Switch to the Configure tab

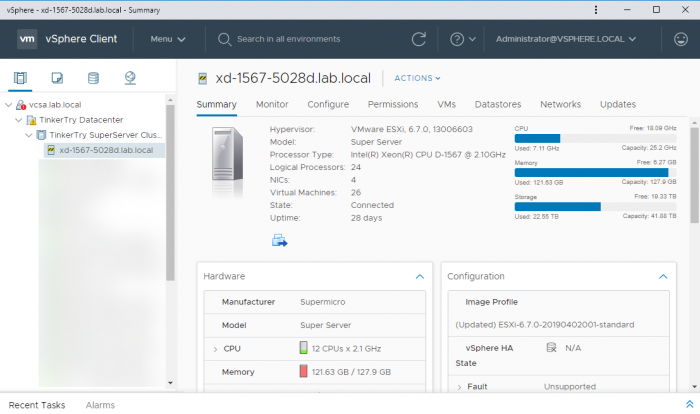(328, 104)
